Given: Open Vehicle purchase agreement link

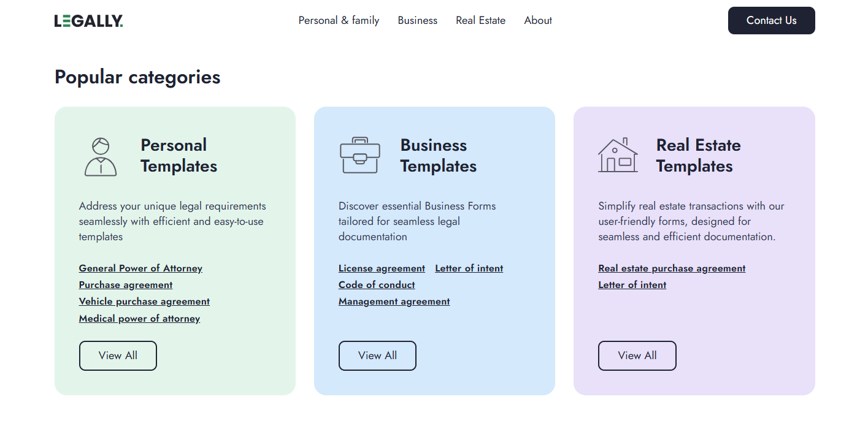Looking at the screenshot, I should (x=144, y=302).
